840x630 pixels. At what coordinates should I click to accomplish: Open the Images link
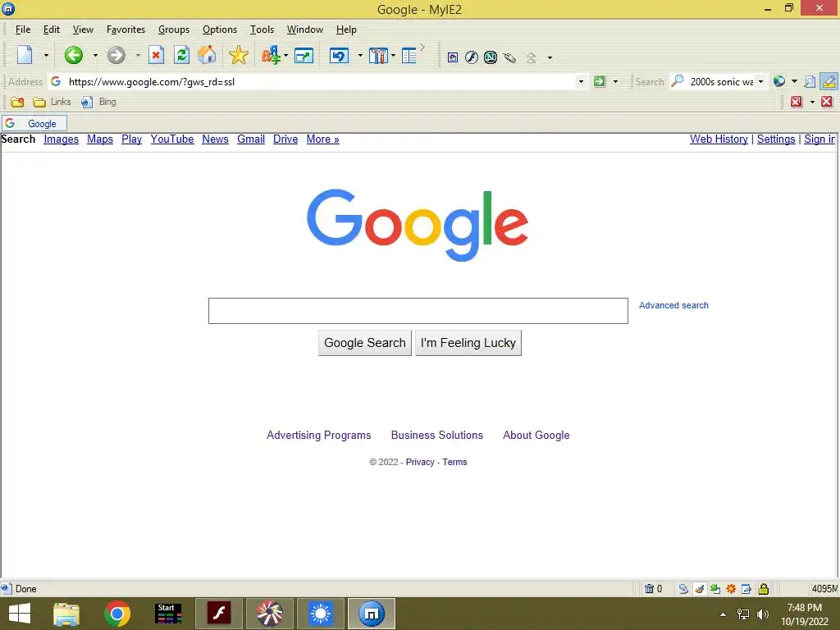click(x=61, y=139)
